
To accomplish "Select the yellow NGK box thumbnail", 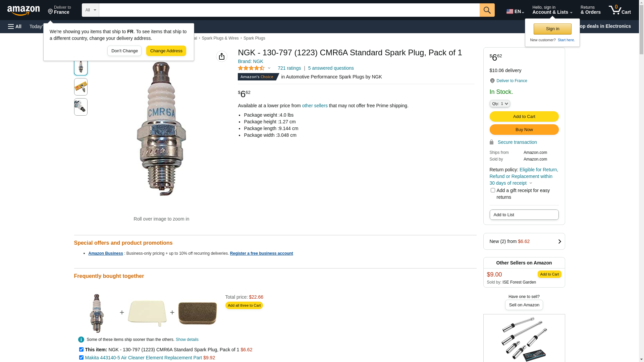I will (x=81, y=87).
